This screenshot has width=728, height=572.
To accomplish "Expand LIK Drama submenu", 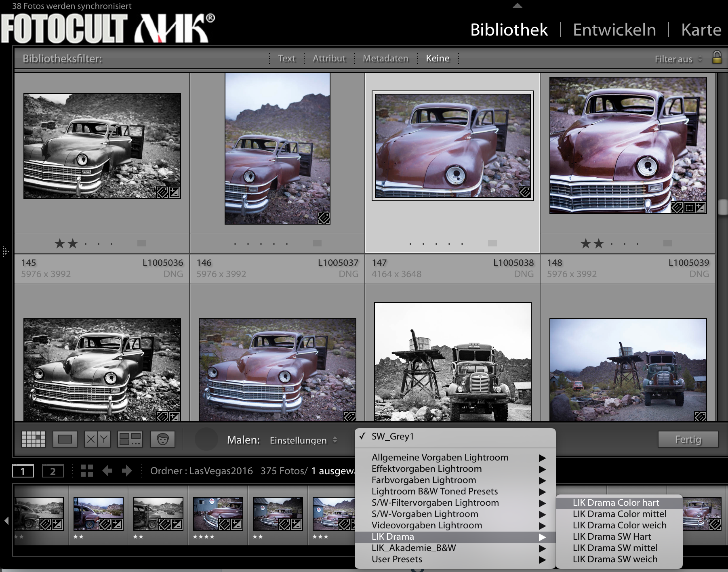I will click(455, 537).
